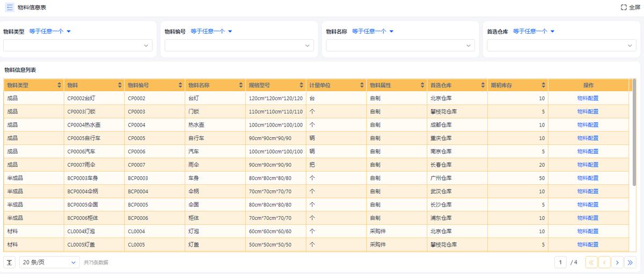
Task: Select the CP0002 material code cell
Action: coord(155,98)
